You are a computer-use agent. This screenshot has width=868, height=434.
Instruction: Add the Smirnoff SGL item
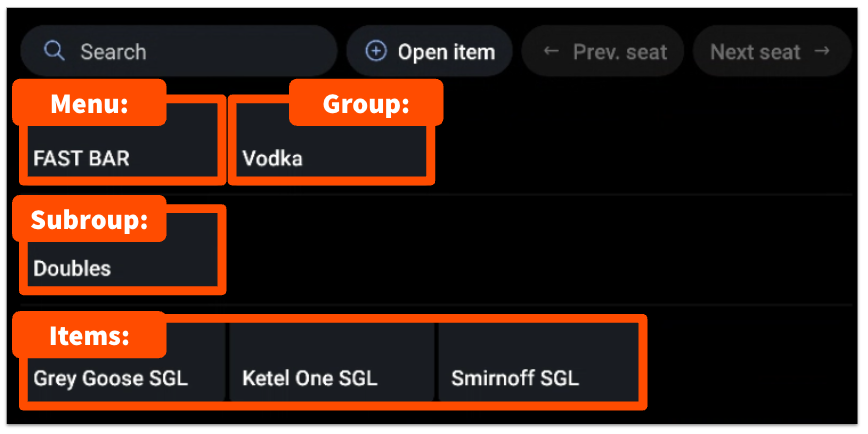click(x=540, y=370)
